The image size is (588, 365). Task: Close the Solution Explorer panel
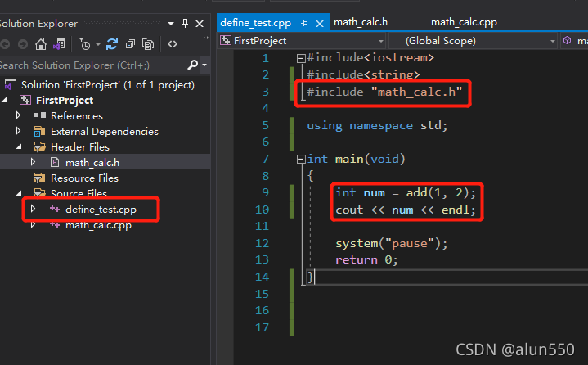point(200,24)
